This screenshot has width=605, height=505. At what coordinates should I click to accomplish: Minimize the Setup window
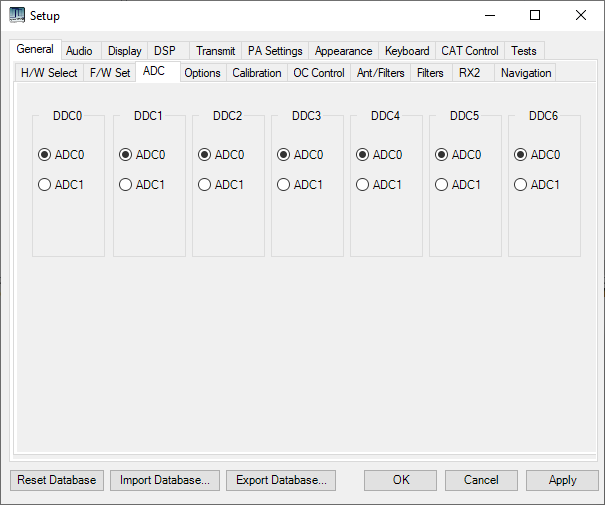[490, 15]
